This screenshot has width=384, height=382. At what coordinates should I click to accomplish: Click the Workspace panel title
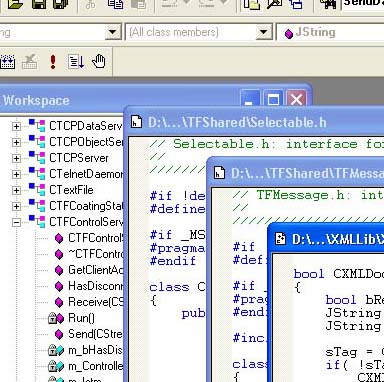36,100
